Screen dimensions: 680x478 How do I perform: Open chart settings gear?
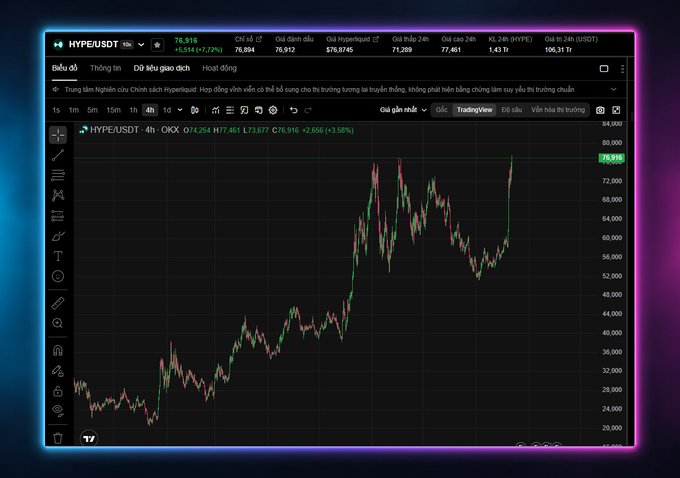pyautogui.click(x=273, y=110)
